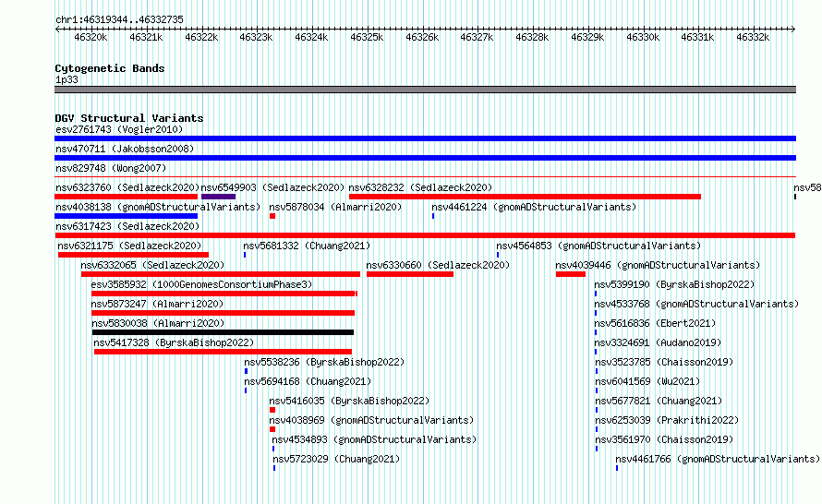Click the esv2761743 (Vogler2010) variant label

[119, 129]
